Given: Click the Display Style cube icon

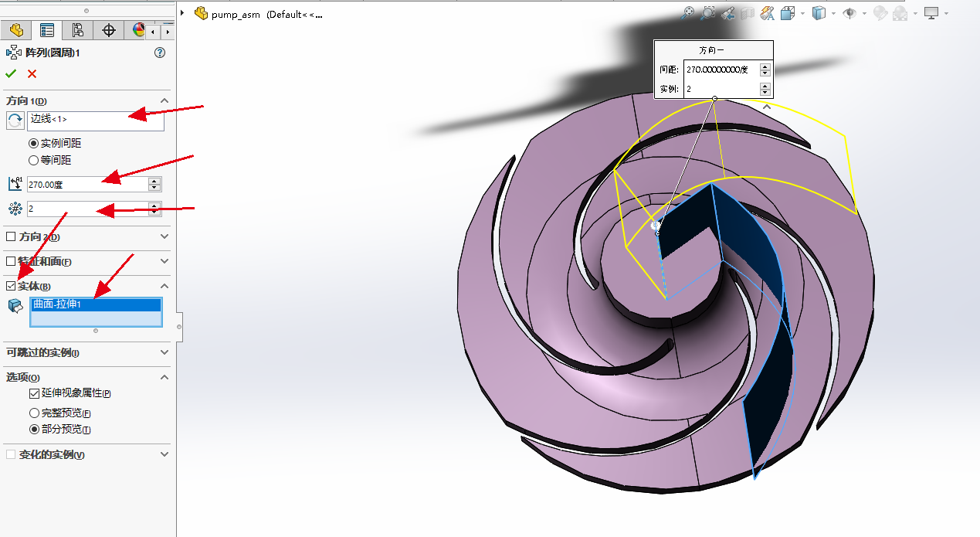Looking at the screenshot, I should tap(819, 13).
